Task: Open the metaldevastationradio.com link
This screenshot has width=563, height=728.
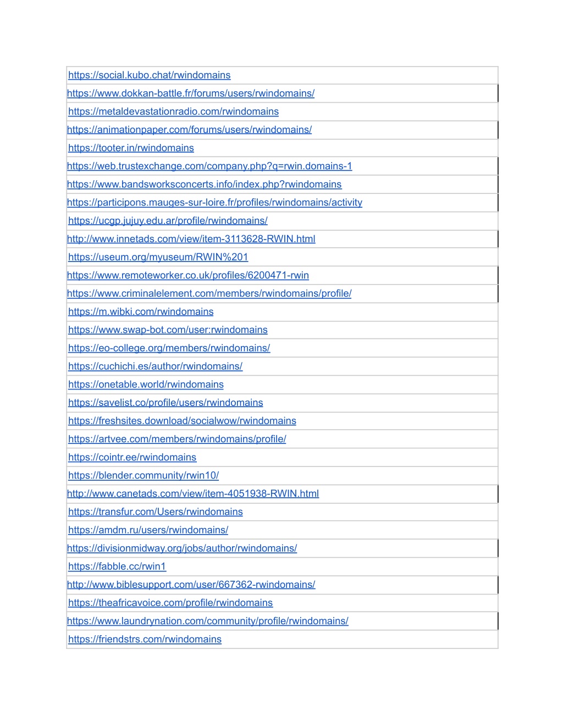Action: 173,112
